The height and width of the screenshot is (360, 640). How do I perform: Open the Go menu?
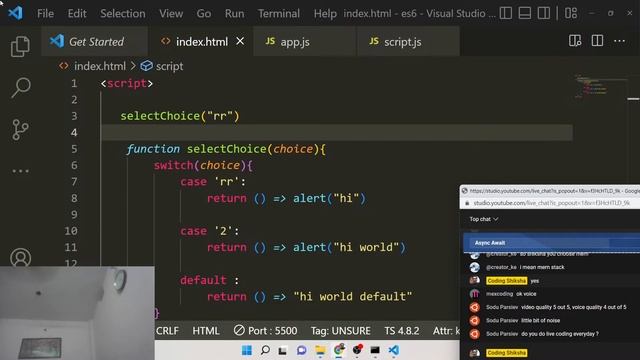coord(204,13)
